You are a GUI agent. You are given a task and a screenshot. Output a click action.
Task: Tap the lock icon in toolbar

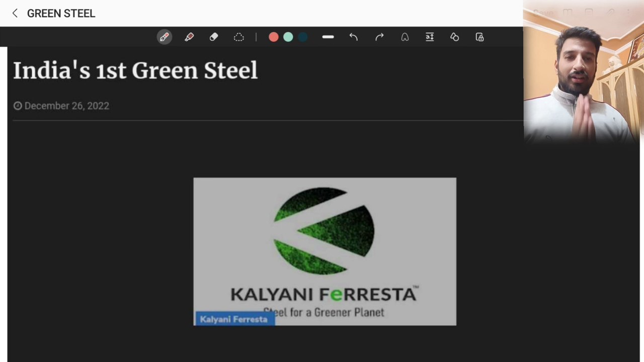point(479,37)
